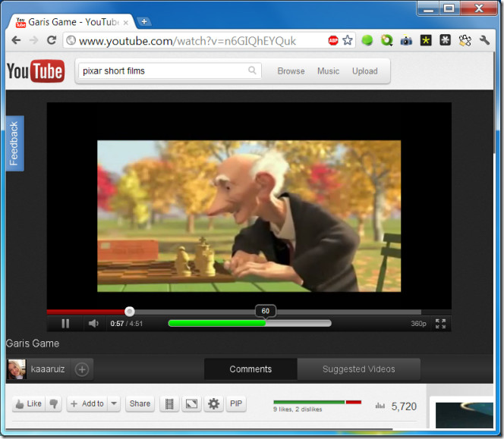Viewport: 504px width, 439px height.
Task: Click the green ball extension icon
Action: click(367, 40)
